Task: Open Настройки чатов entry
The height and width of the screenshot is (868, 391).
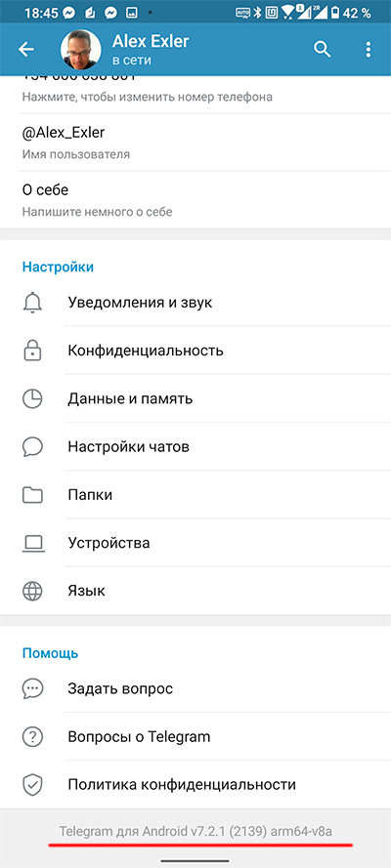Action: click(x=195, y=446)
